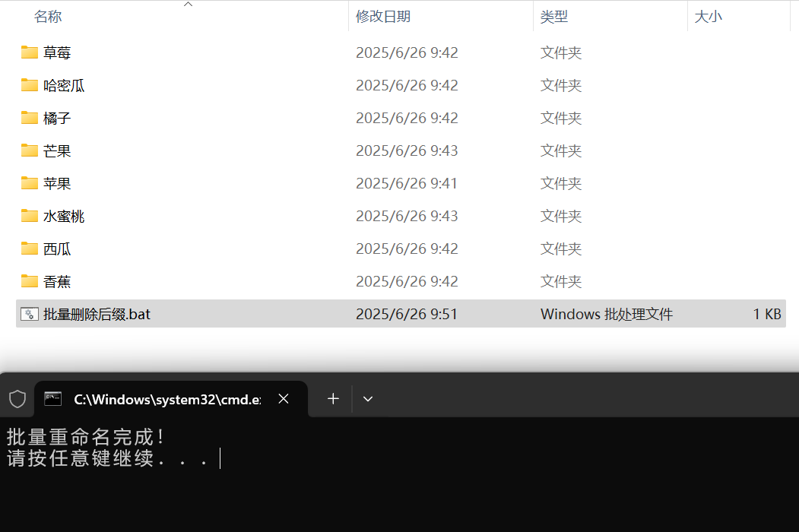Click the terminal line 批量重命名完成！
Viewport: 799px width, 532px height.
86,437
